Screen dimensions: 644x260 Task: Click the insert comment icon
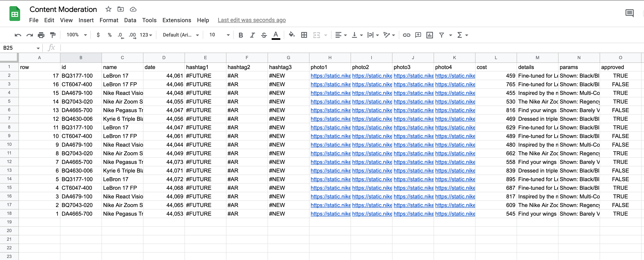click(x=418, y=35)
